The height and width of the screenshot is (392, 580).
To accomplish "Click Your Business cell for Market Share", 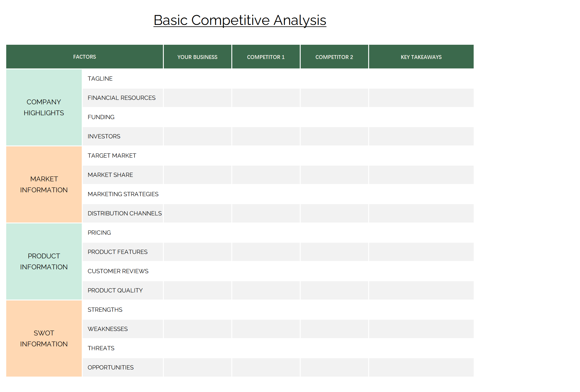I will (198, 175).
